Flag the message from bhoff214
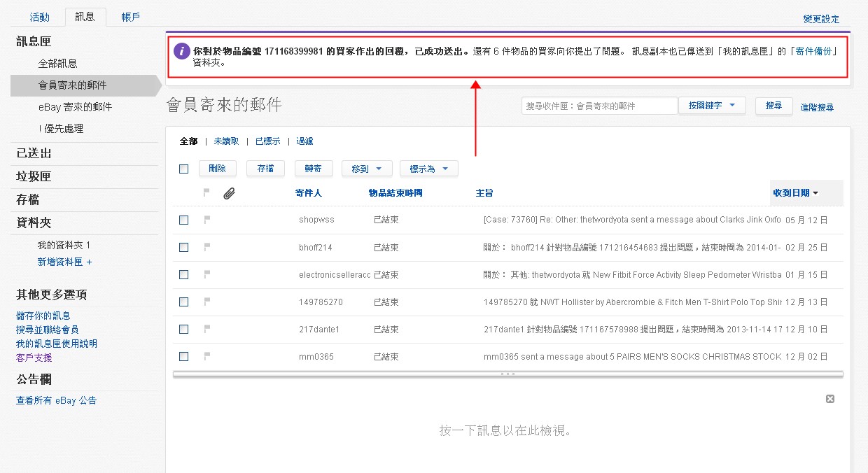The image size is (868, 473). pos(206,247)
